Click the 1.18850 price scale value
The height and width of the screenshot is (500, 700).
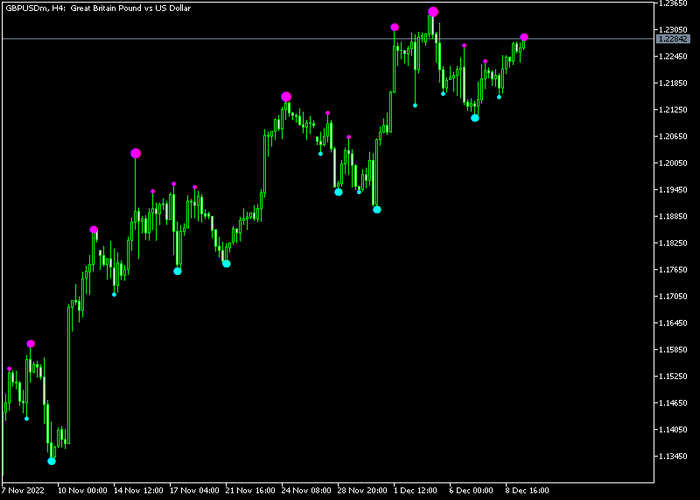click(x=674, y=217)
